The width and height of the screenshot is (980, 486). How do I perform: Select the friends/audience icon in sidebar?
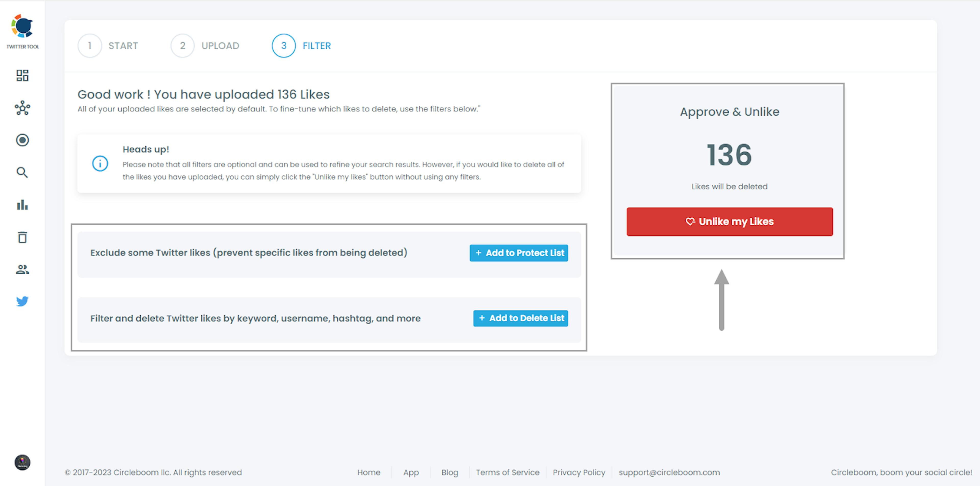tap(22, 270)
